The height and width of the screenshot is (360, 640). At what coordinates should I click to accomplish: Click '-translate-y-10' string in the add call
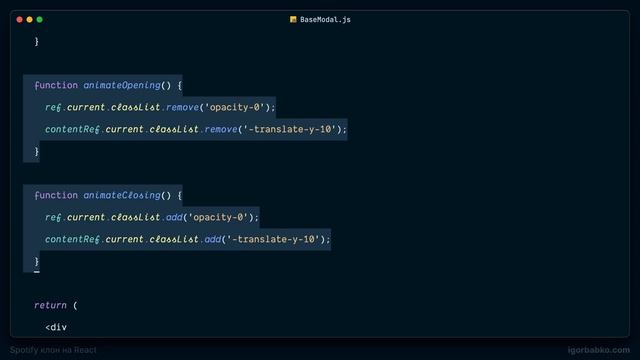273,240
